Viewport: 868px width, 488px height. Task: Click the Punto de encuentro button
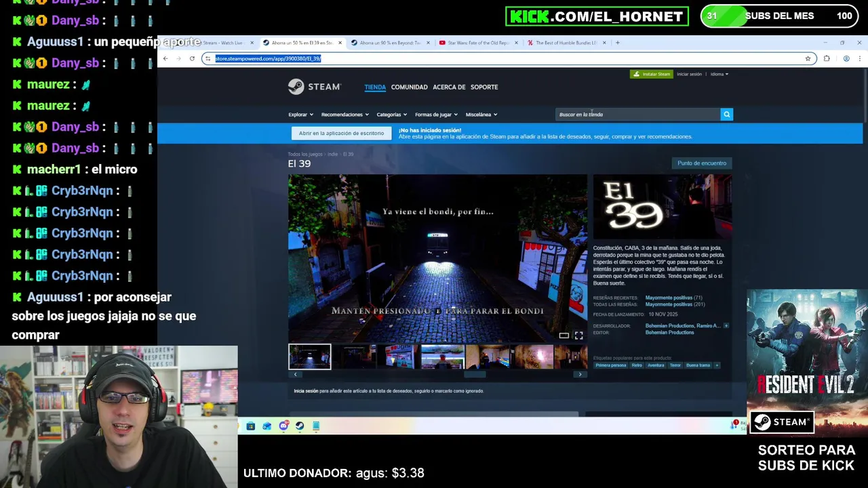[702, 163]
